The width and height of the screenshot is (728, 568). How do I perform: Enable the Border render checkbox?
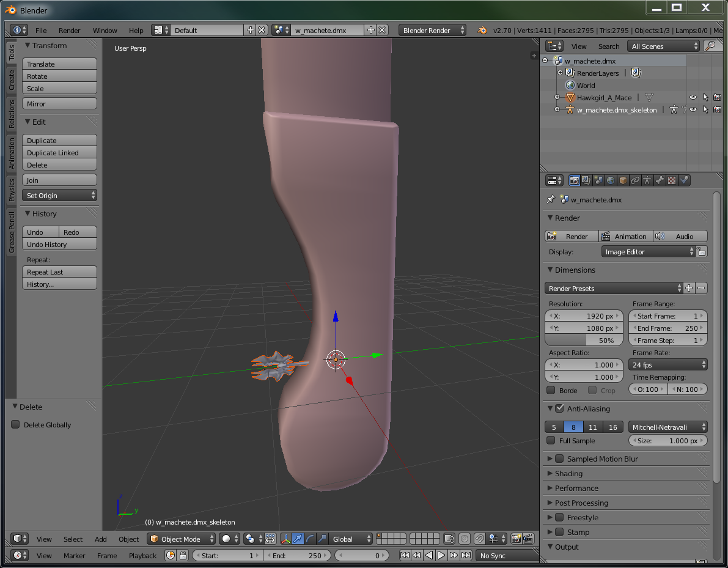(x=551, y=390)
